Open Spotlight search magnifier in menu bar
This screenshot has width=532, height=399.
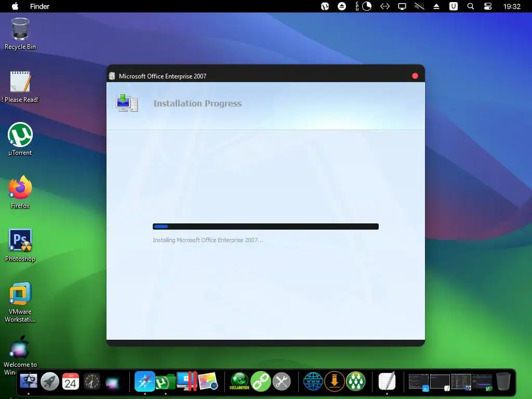(471, 6)
